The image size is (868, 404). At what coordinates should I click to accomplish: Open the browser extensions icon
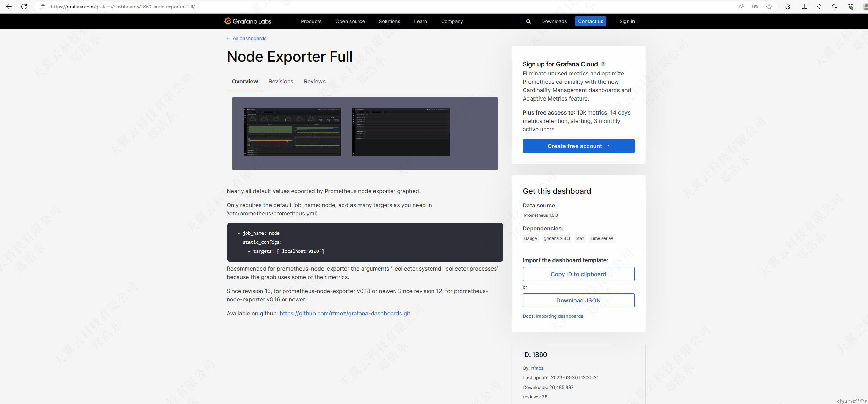click(x=787, y=7)
